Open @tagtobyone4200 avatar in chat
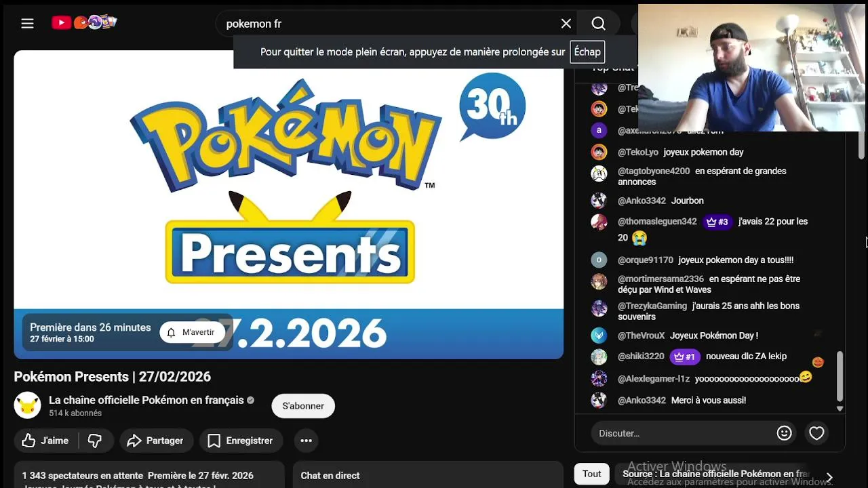The height and width of the screenshot is (488, 868). (599, 174)
